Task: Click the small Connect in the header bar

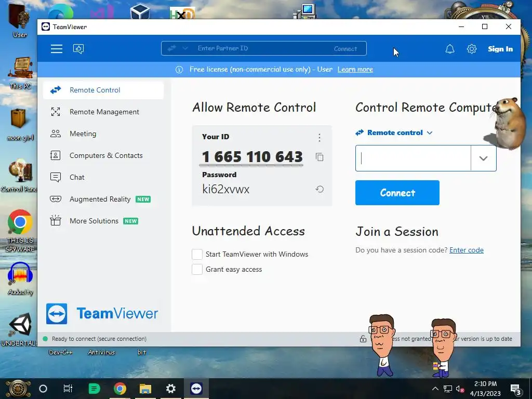Action: 345,49
